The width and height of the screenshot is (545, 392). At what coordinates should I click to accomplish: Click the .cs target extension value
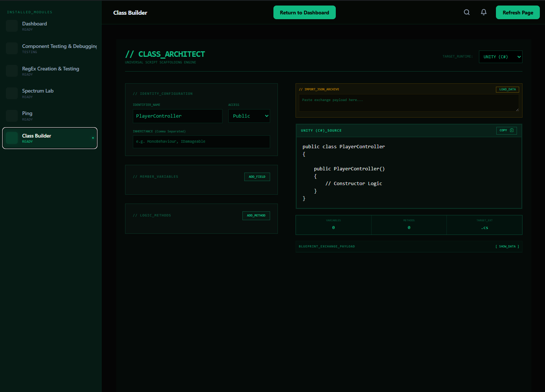(484, 228)
